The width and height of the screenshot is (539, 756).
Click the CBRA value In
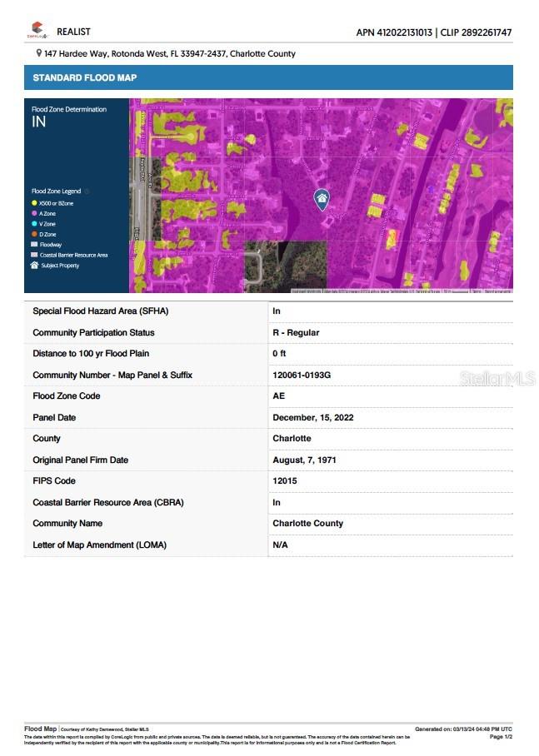[x=277, y=502]
